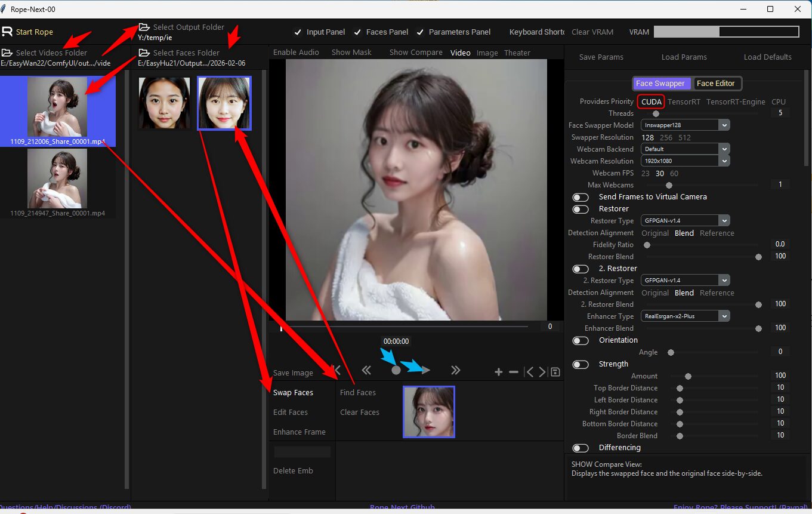Remove a marker with the minus icon
The height and width of the screenshot is (514, 812).
tap(514, 373)
